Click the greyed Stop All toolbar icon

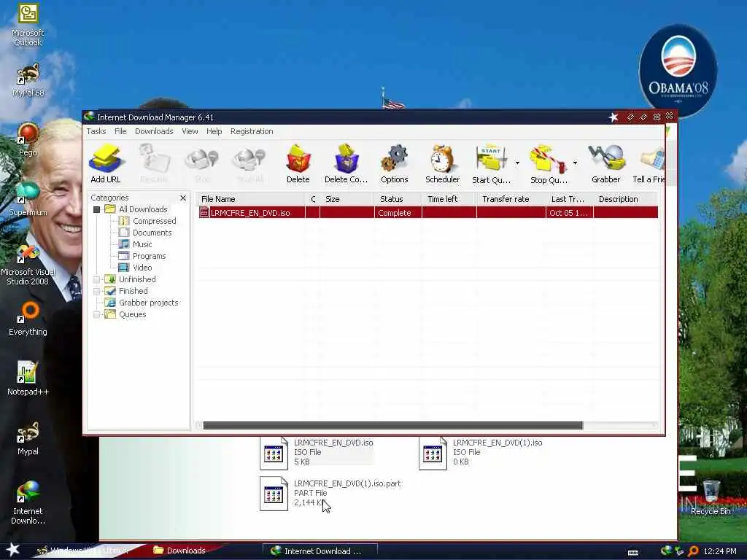250,163
